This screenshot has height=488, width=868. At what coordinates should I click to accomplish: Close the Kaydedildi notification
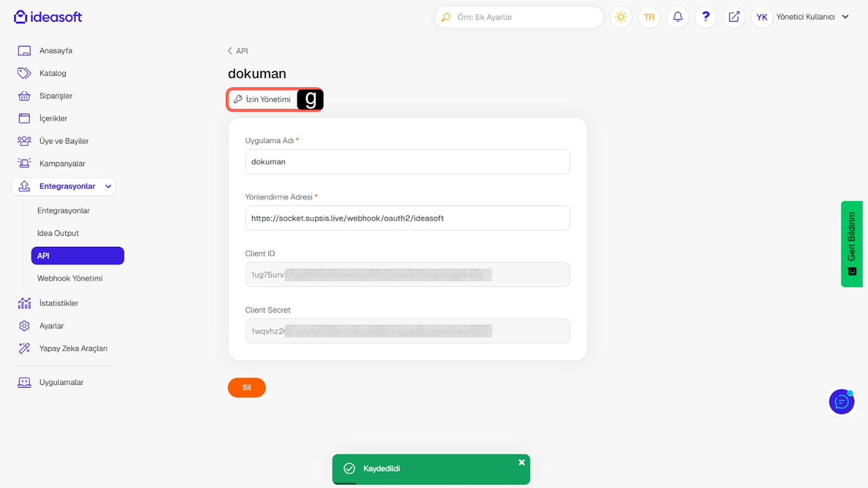pos(521,463)
